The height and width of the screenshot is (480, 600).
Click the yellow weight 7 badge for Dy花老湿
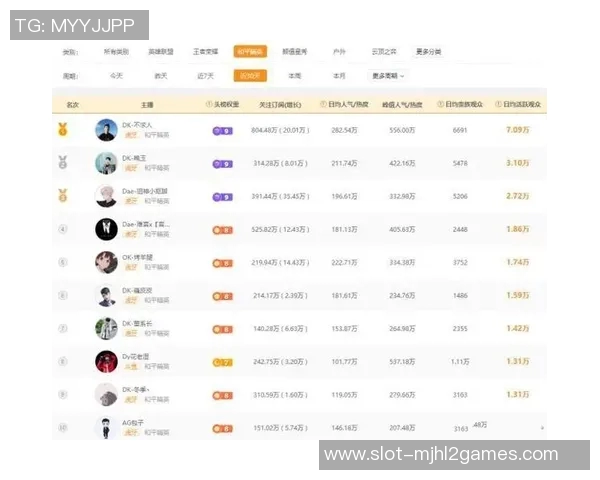pos(223,362)
